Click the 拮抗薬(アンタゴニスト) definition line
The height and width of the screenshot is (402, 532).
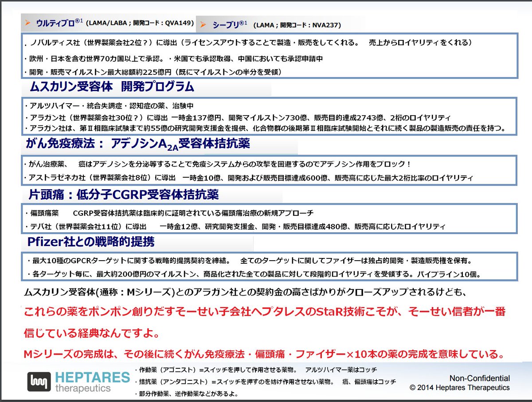click(265, 382)
